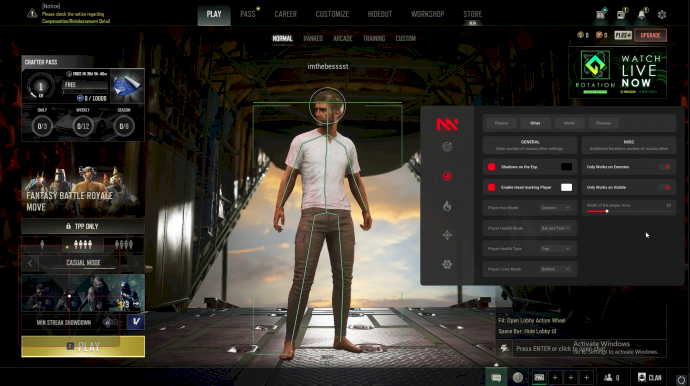Open the Player Health Type dropdown
The height and width of the screenshot is (386, 690).
(555, 249)
